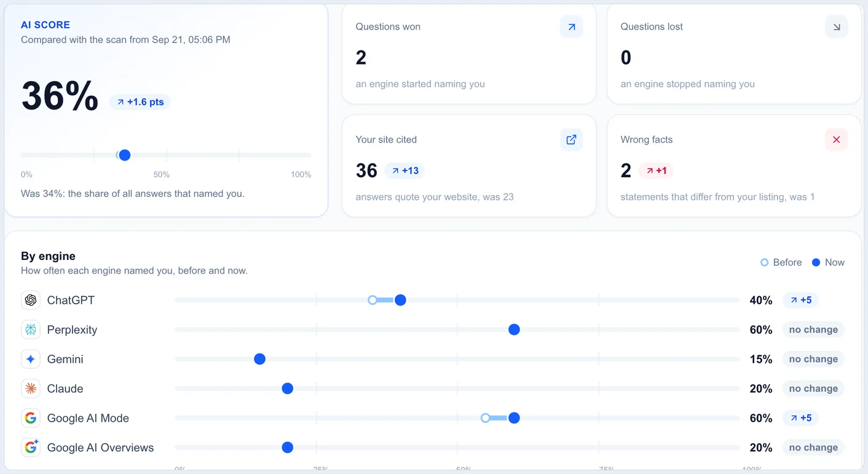Click the AI SCORE heading
The image size is (868, 474).
45,25
